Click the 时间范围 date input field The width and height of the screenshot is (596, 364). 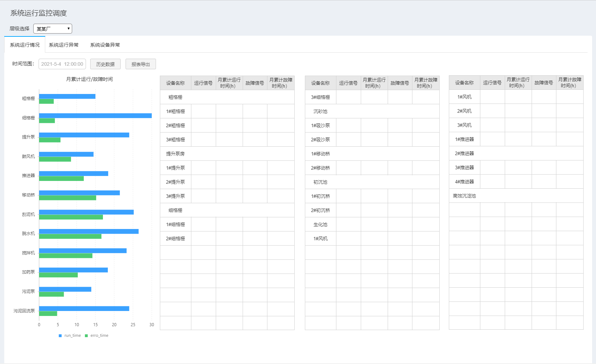(x=62, y=64)
